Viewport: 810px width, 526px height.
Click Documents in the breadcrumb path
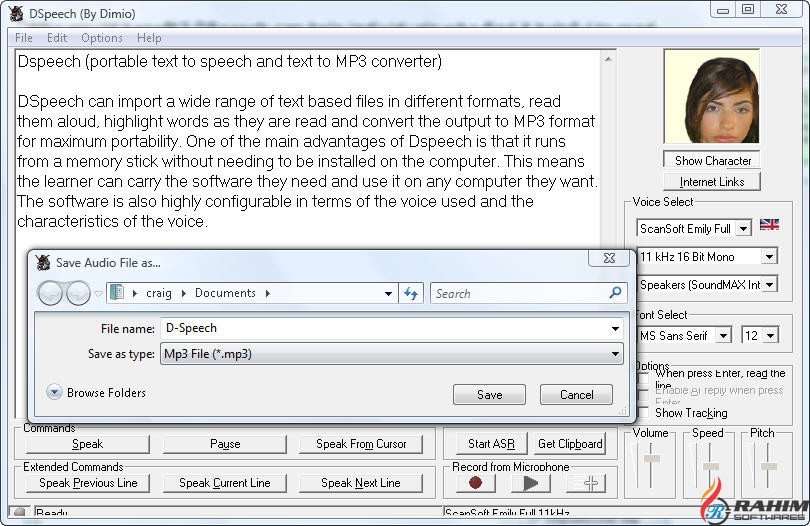[x=225, y=293]
